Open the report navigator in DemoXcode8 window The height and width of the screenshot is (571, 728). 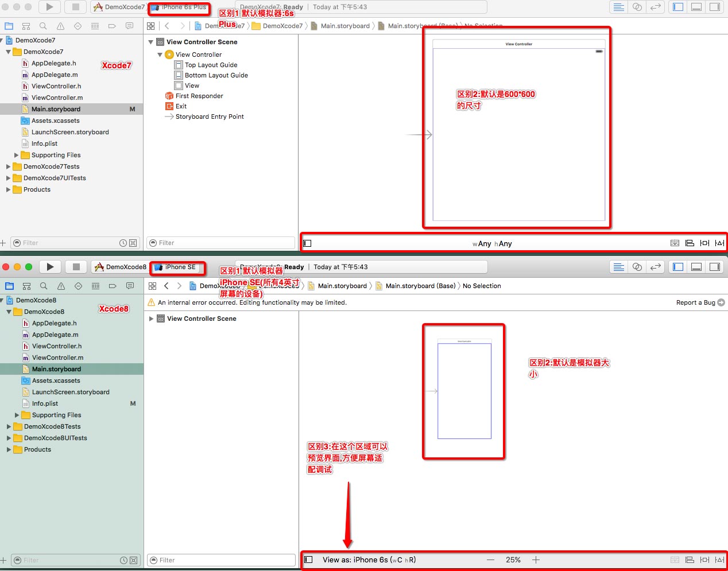click(x=130, y=286)
